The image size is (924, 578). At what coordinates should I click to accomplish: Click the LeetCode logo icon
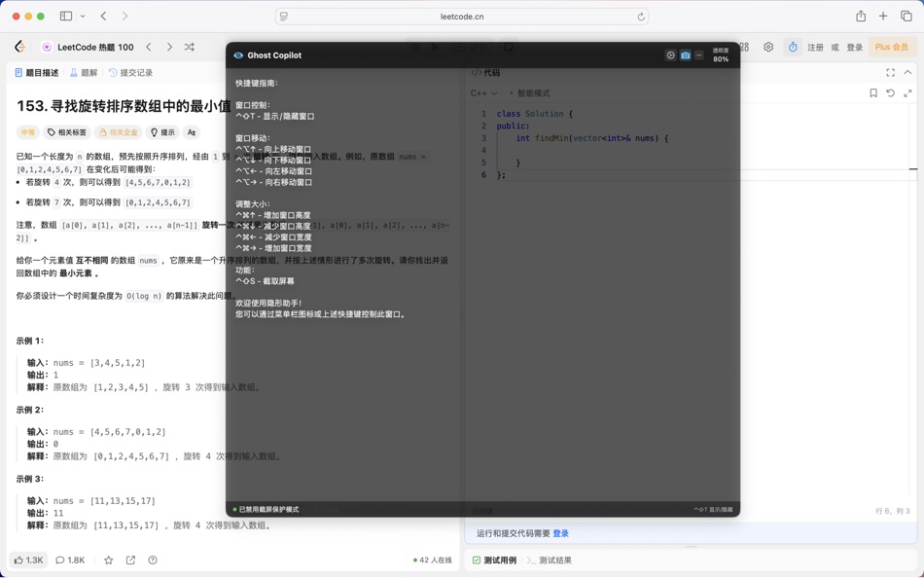pyautogui.click(x=19, y=47)
